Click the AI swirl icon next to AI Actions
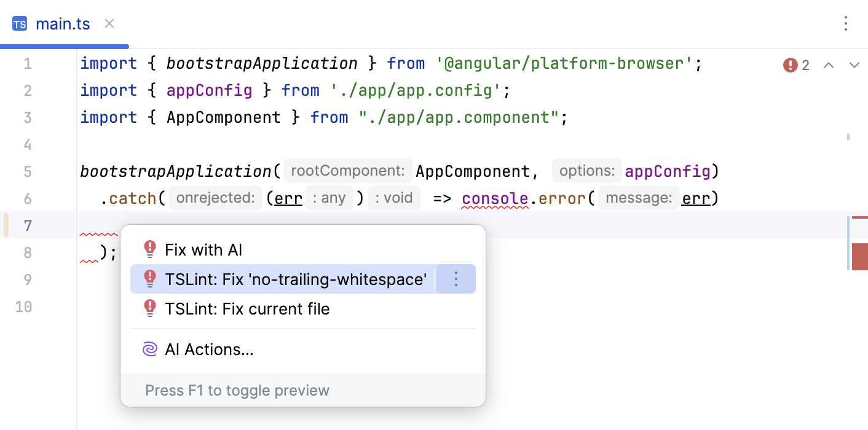This screenshot has height=430, width=868. 149,349
